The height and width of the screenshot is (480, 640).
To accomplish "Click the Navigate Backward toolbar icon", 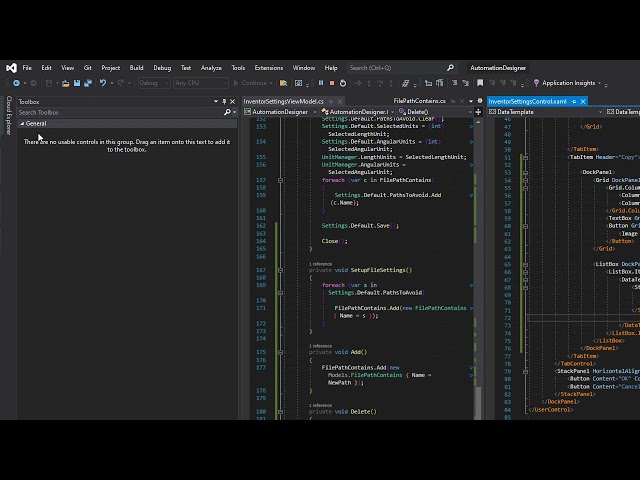I will coord(16,83).
